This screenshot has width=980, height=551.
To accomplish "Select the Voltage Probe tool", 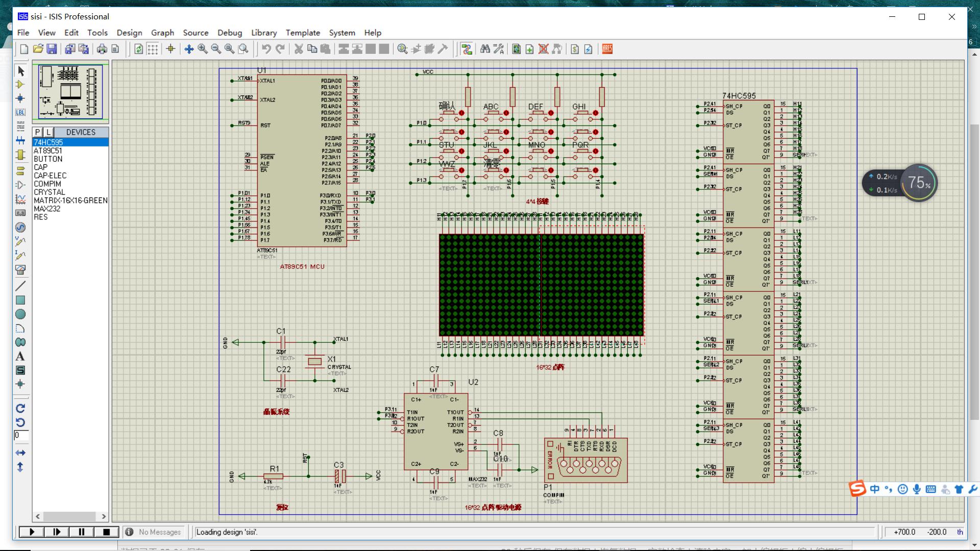I will [x=20, y=241].
